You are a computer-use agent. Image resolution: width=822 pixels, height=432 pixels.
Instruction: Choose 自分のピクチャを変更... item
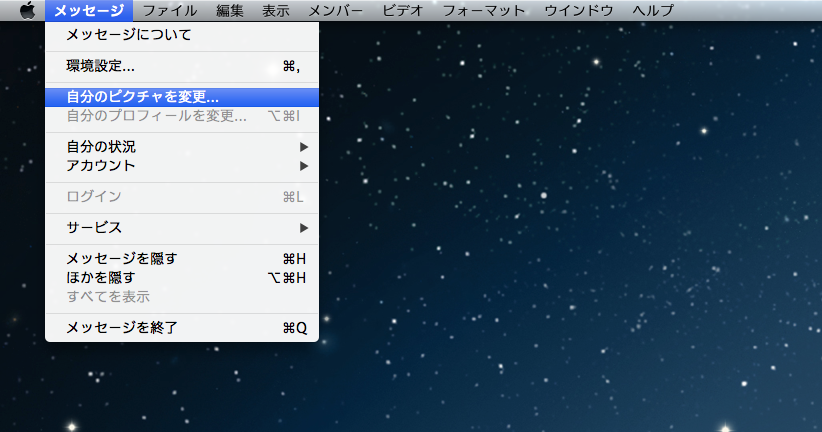(182, 97)
